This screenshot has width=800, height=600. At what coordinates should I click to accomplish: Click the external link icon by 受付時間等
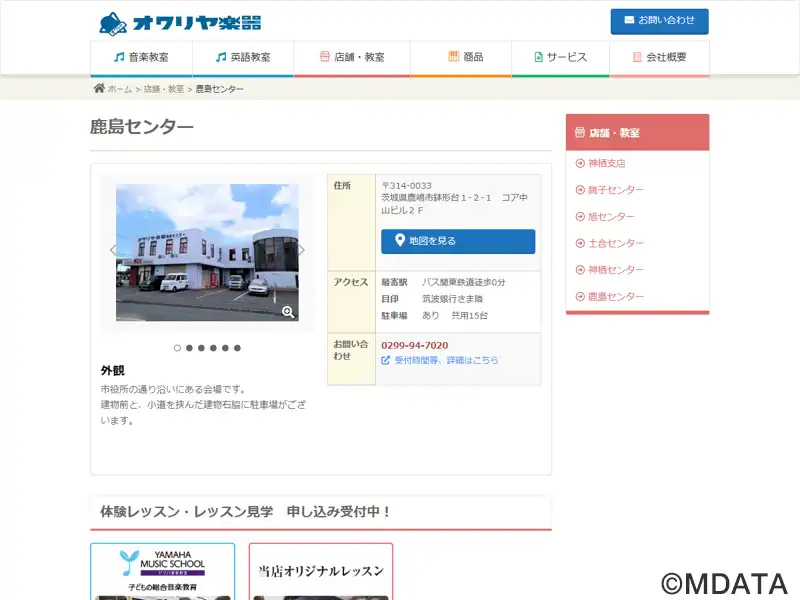point(386,360)
